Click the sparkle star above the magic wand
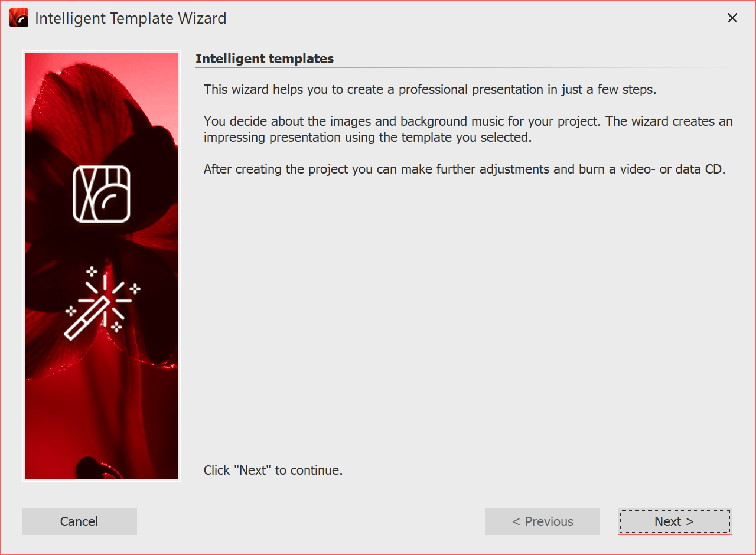Image resolution: width=756 pixels, height=555 pixels. 92,272
